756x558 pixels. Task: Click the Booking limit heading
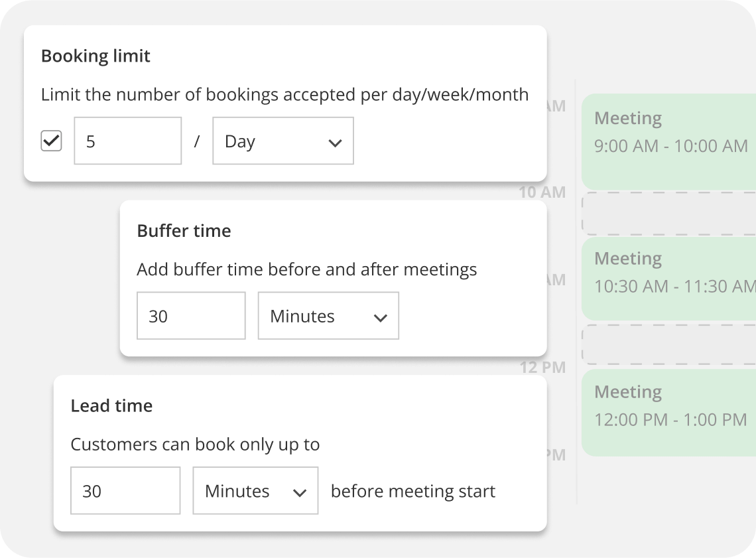coord(95,56)
